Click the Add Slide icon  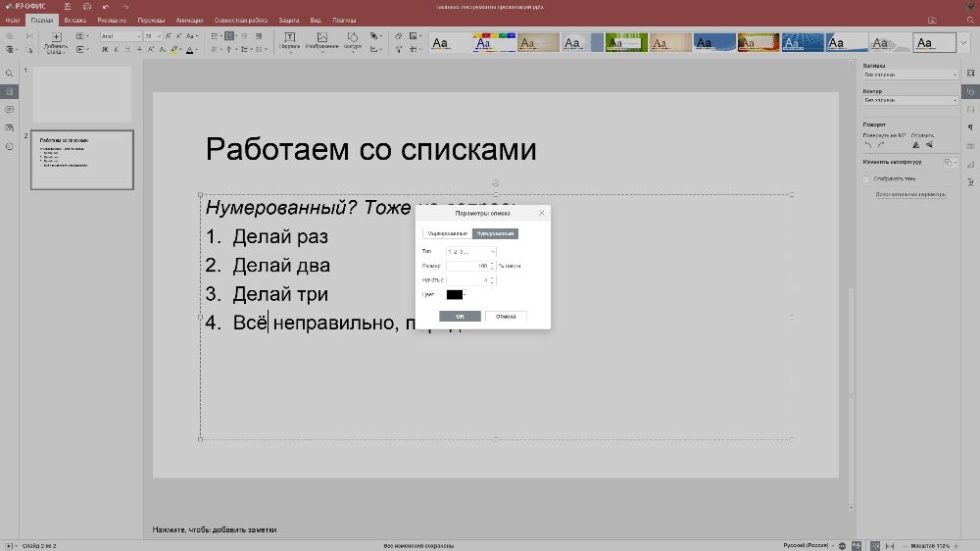tap(56, 39)
